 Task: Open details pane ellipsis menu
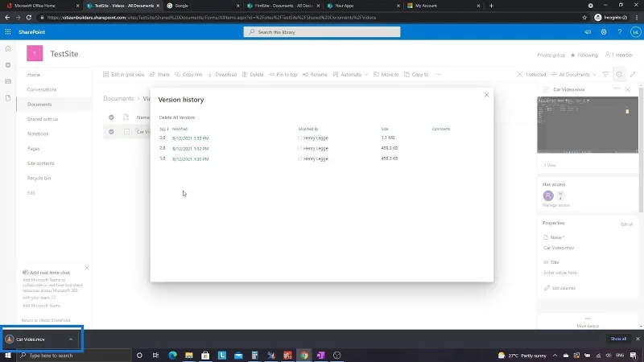pyautogui.click(x=617, y=89)
